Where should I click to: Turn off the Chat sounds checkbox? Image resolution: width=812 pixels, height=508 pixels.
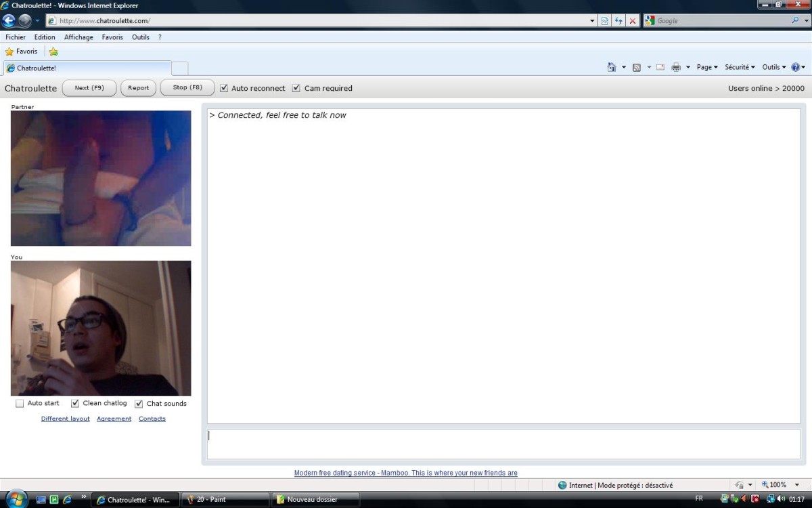[139, 404]
